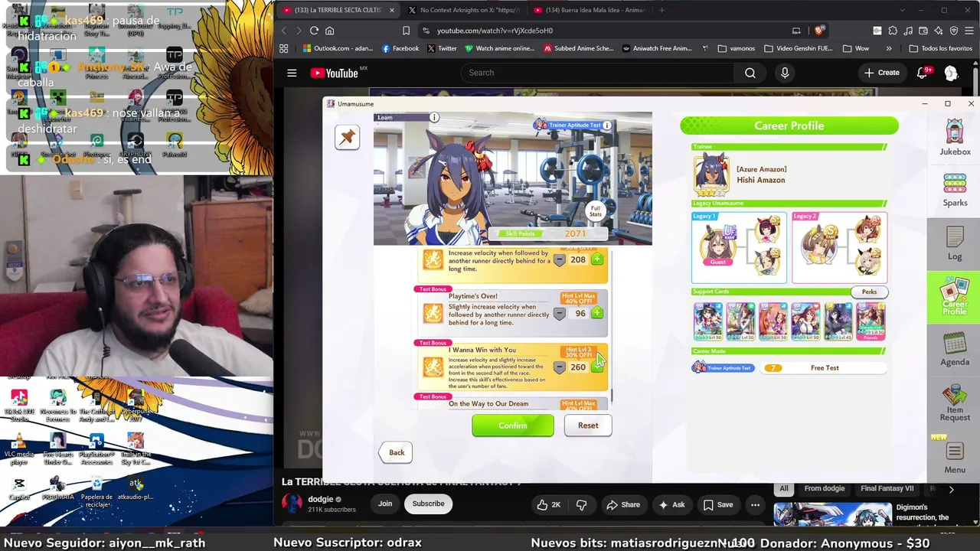
Task: Open the YouTube Create button
Action: coord(882,73)
